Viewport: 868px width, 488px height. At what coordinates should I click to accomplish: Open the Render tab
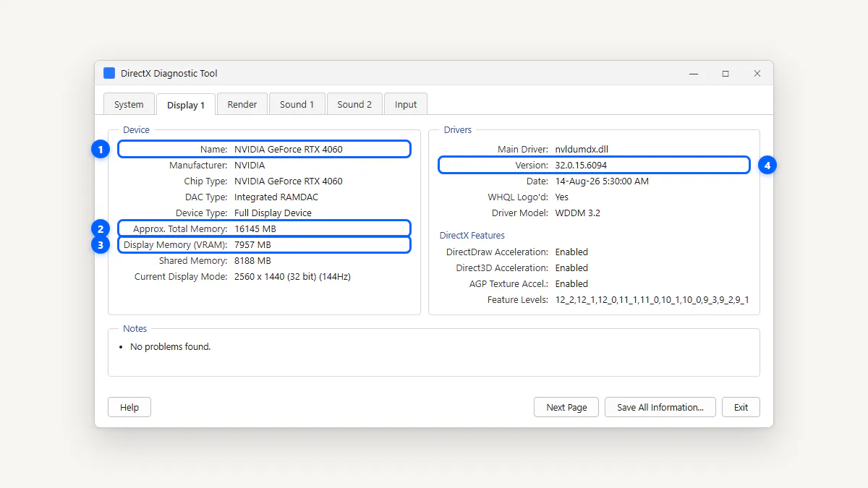[x=242, y=104]
